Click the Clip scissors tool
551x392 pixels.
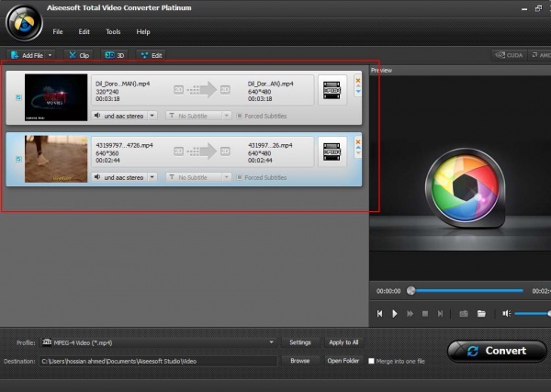78,55
